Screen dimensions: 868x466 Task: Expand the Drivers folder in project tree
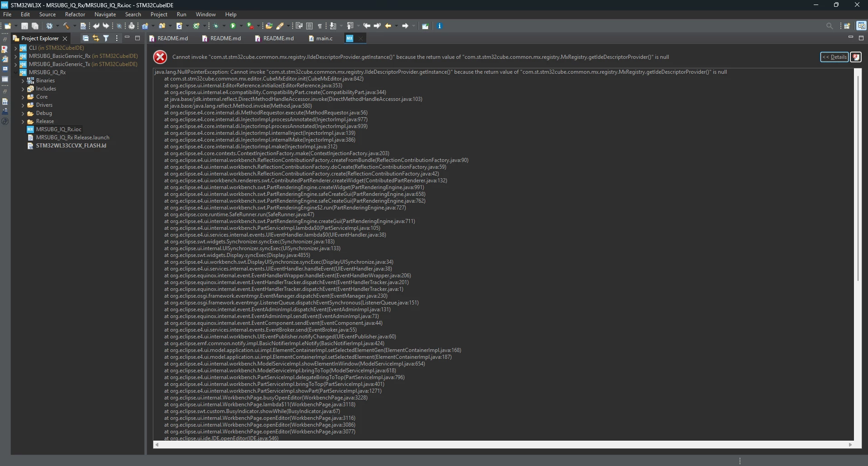[23, 105]
